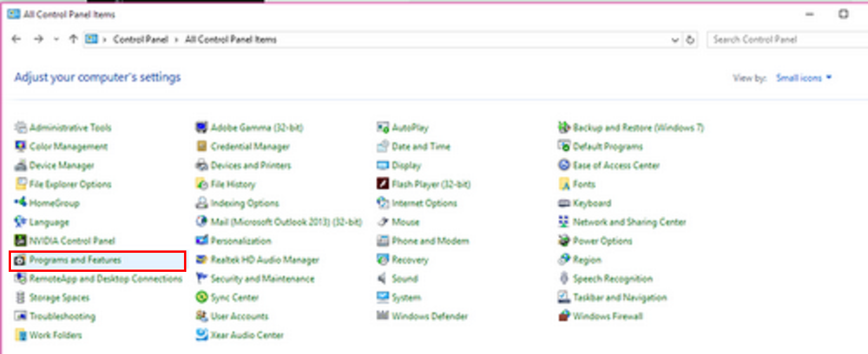Screen dimensions: 868x354
Task: Click the Power Options icon
Action: pos(564,241)
